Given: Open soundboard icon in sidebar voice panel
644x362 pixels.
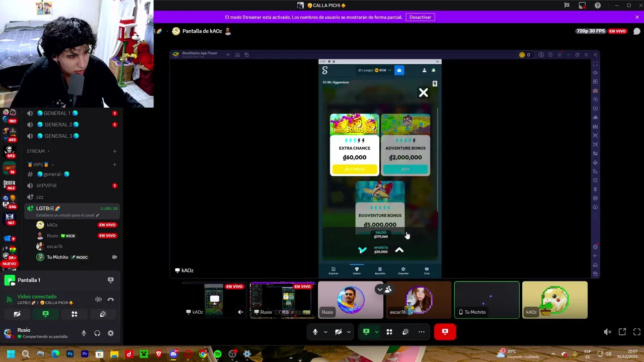Looking at the screenshot, I should coord(103,314).
